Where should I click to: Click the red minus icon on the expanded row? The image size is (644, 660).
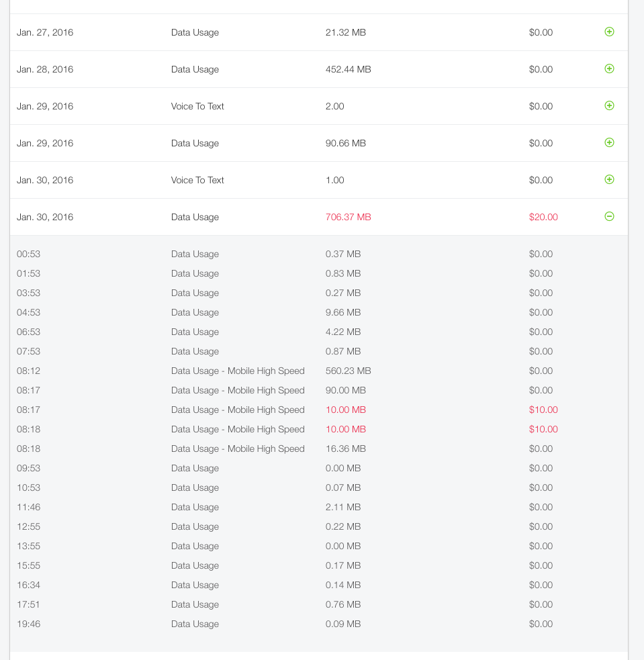[x=609, y=216]
